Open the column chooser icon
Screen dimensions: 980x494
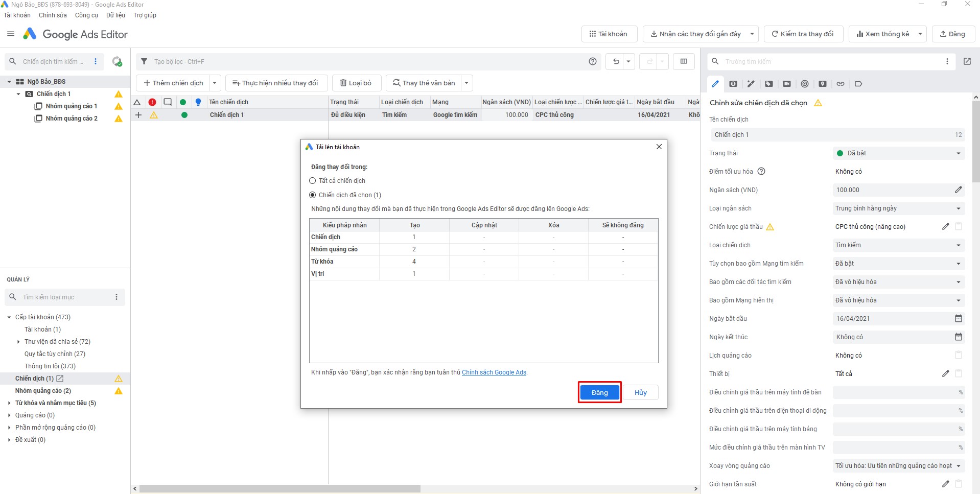tap(684, 62)
